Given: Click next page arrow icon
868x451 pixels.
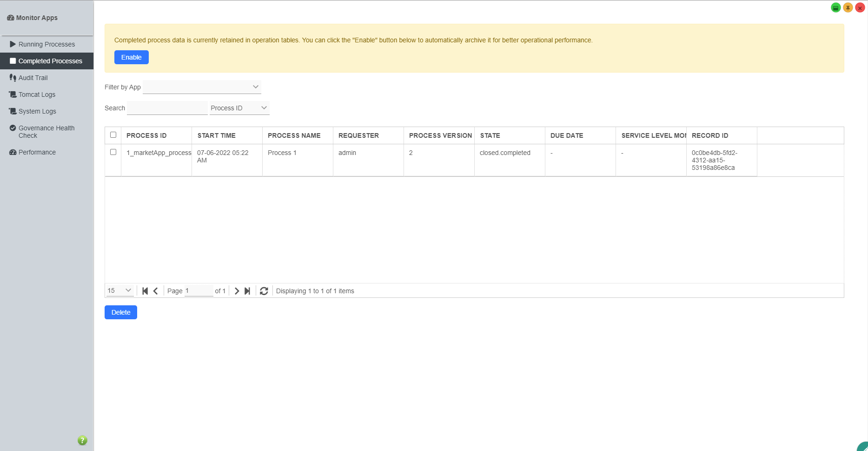Looking at the screenshot, I should click(x=237, y=291).
